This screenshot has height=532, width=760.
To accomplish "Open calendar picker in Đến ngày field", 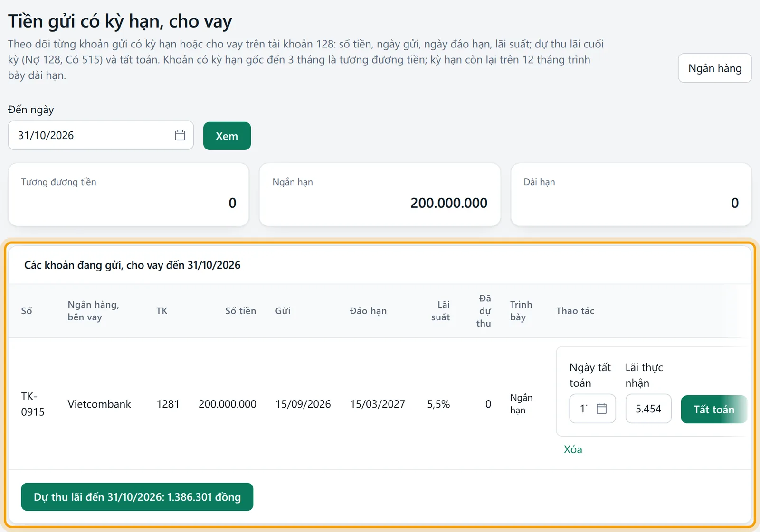I will click(180, 135).
